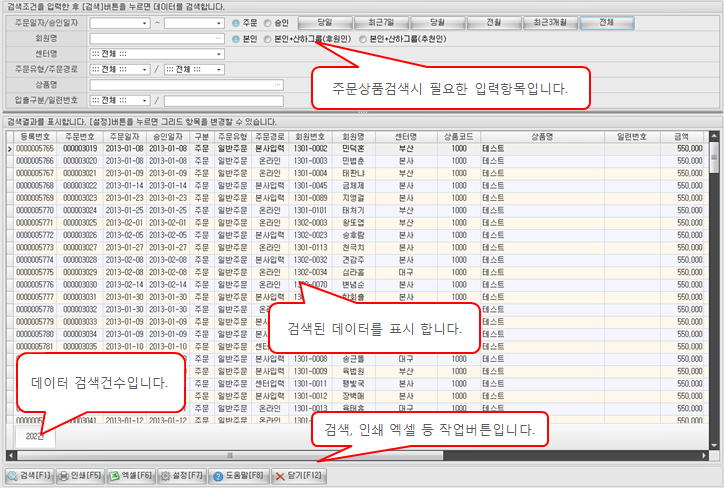
Task: Click the 검색[F1] search button
Action: 29,476
